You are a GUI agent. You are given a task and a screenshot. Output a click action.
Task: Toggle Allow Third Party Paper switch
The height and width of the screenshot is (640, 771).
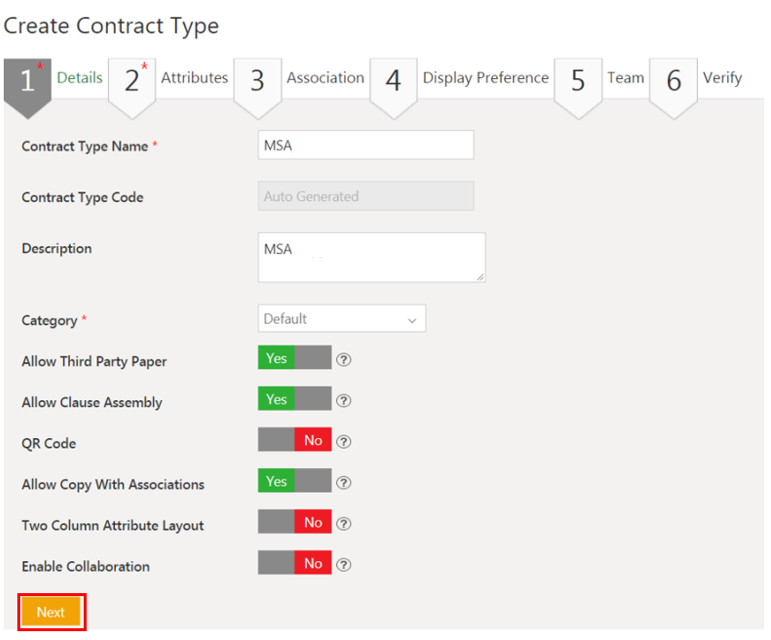click(294, 359)
